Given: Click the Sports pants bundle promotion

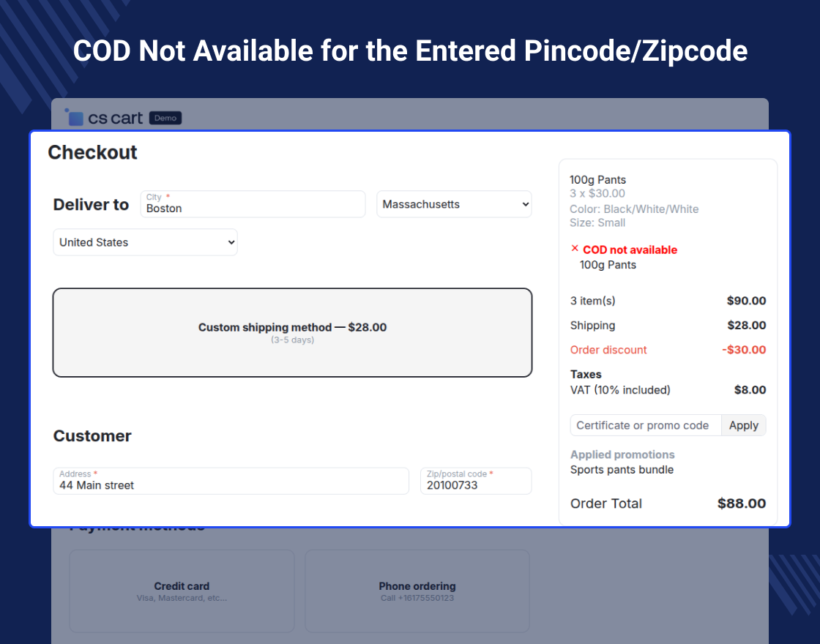Looking at the screenshot, I should tap(622, 470).
